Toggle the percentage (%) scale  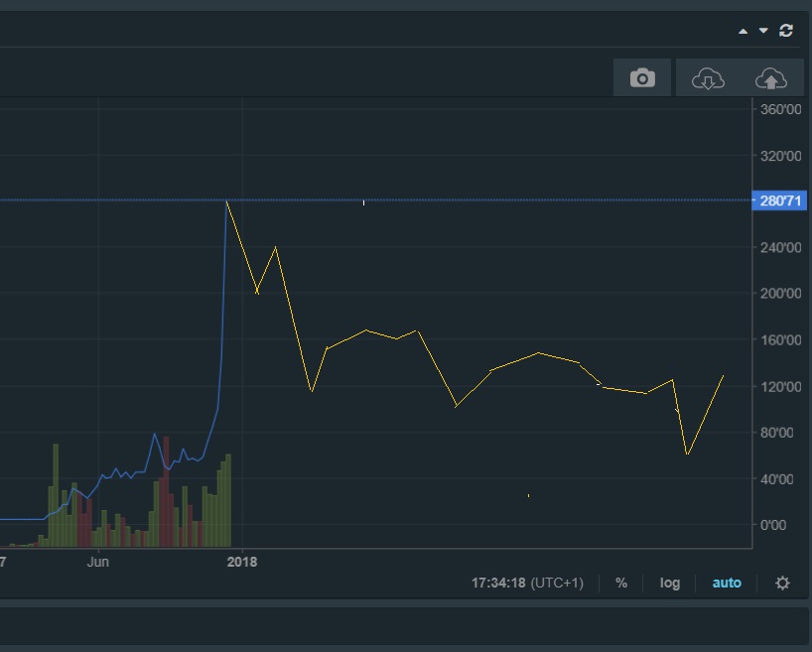pyautogui.click(x=621, y=583)
